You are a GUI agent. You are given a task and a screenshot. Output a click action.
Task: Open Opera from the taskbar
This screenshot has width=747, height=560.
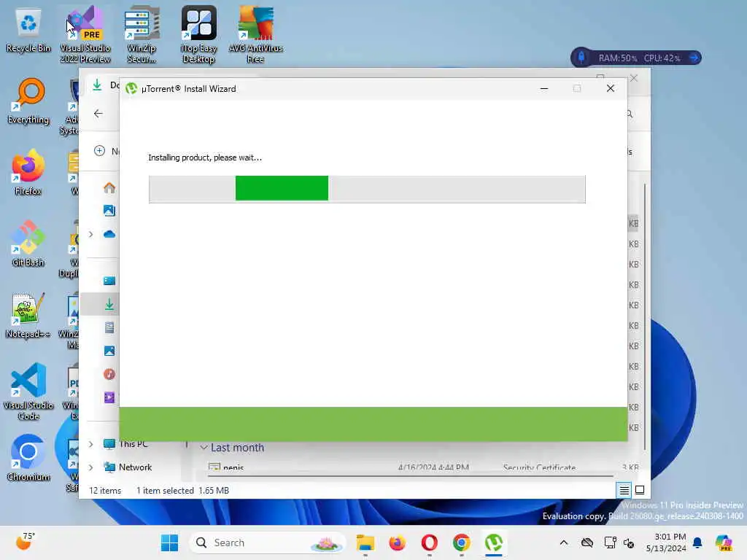pyautogui.click(x=429, y=542)
